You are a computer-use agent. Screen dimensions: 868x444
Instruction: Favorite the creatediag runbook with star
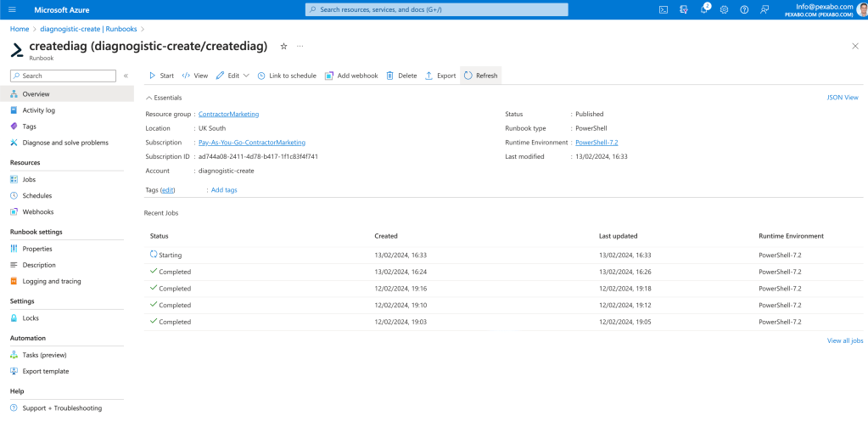(283, 47)
